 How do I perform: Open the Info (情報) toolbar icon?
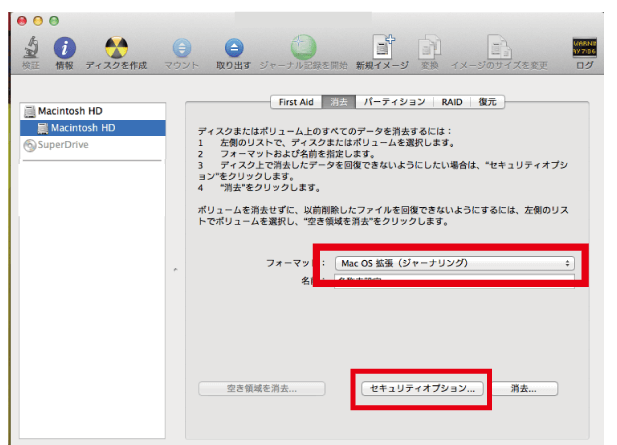click(65, 48)
